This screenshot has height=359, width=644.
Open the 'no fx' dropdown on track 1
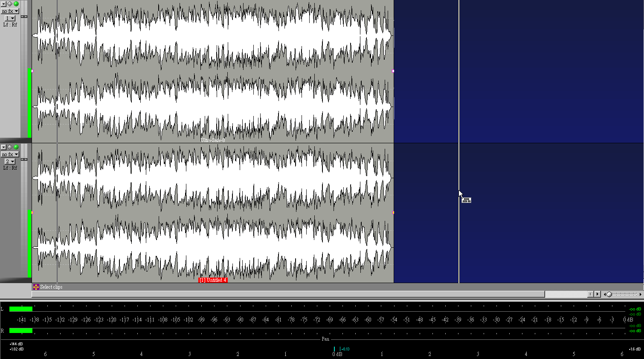(x=10, y=11)
